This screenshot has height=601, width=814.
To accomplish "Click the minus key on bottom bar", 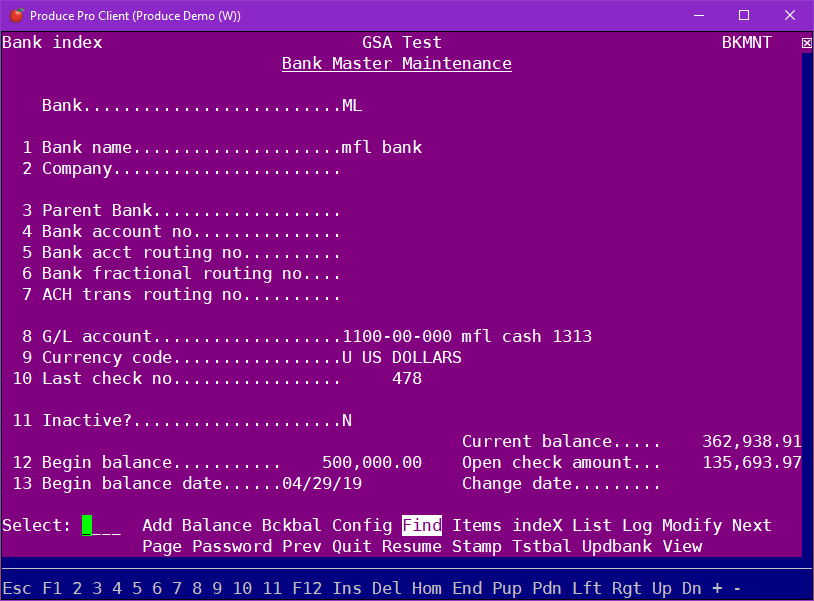I will tap(737, 589).
